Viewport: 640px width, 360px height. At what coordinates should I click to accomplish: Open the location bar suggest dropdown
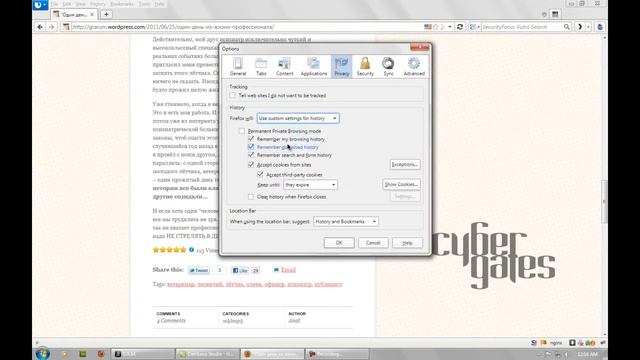click(346, 222)
